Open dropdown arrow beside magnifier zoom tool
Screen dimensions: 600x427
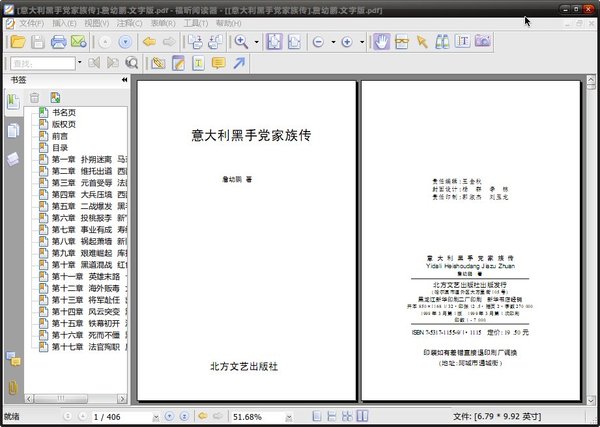(x=256, y=42)
